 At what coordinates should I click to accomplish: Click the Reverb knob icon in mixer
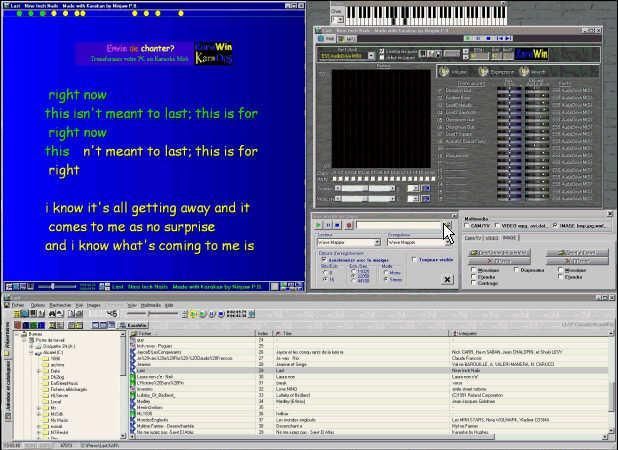click(524, 72)
